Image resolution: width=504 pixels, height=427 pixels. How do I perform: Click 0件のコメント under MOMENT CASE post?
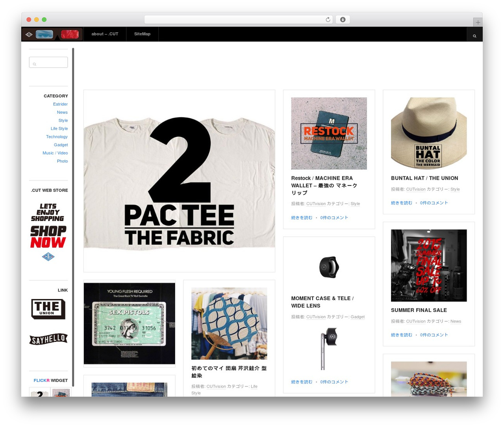click(x=334, y=382)
